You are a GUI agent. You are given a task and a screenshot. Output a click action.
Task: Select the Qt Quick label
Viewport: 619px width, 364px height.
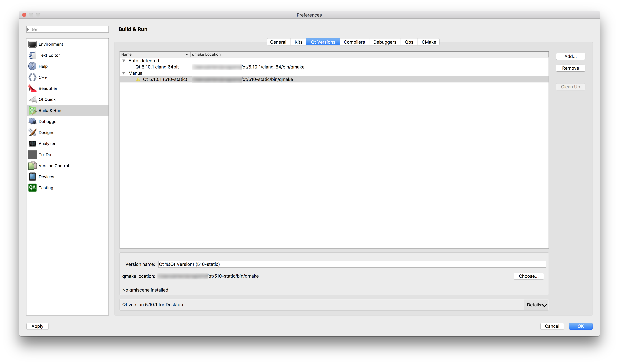(47, 99)
